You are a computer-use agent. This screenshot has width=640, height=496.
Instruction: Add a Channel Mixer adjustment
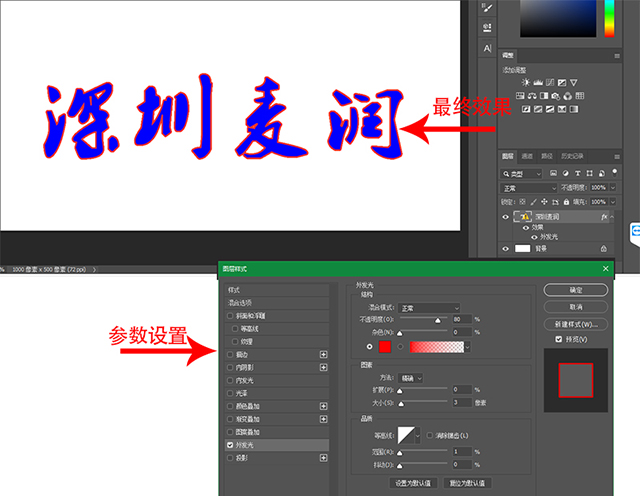(568, 96)
